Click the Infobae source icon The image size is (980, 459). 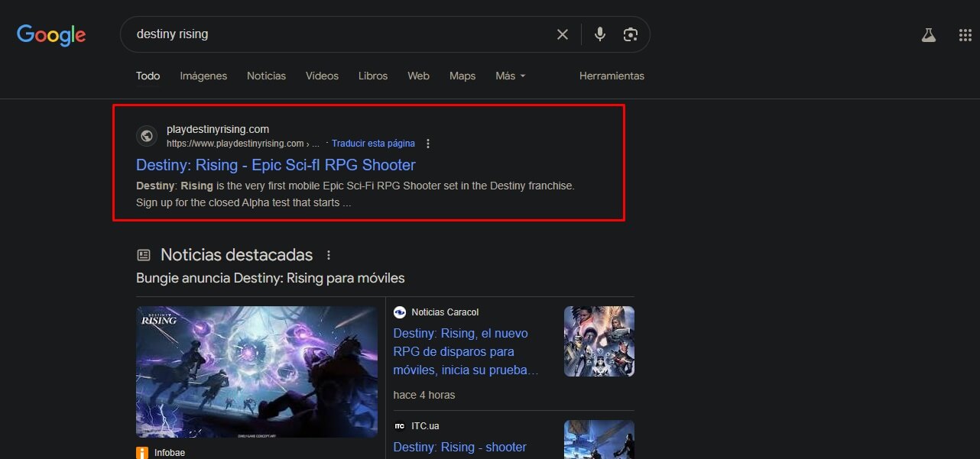(142, 453)
